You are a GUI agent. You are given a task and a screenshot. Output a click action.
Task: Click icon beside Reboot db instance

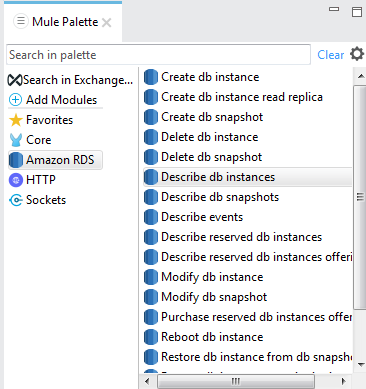pos(151,337)
